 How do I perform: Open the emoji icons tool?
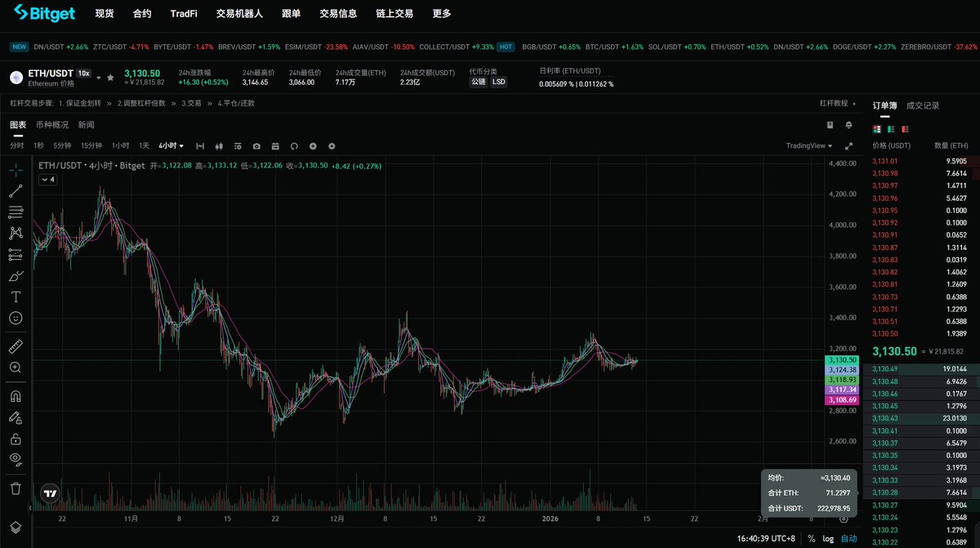tap(16, 318)
